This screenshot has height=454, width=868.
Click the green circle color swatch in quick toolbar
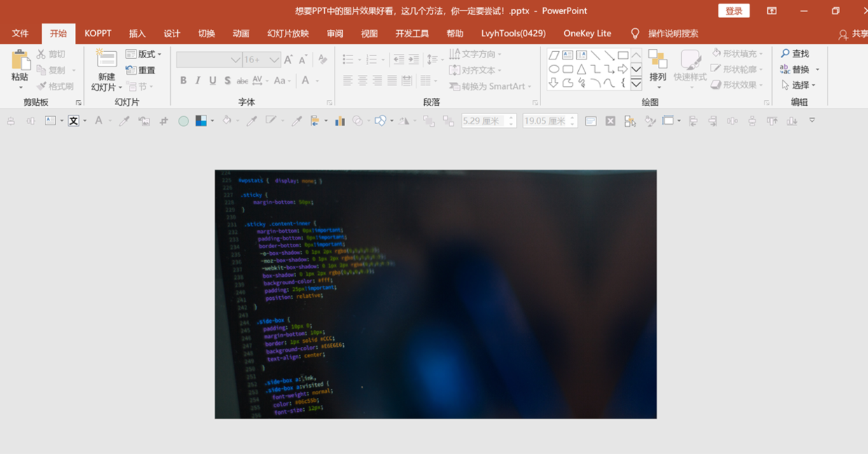183,121
